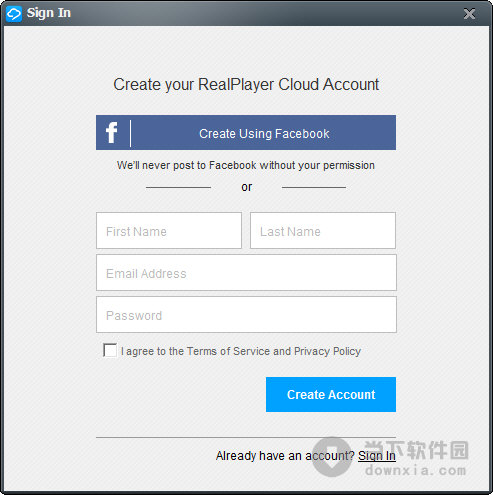
Task: Click the 'Sign In' window title text
Action: tap(49, 13)
